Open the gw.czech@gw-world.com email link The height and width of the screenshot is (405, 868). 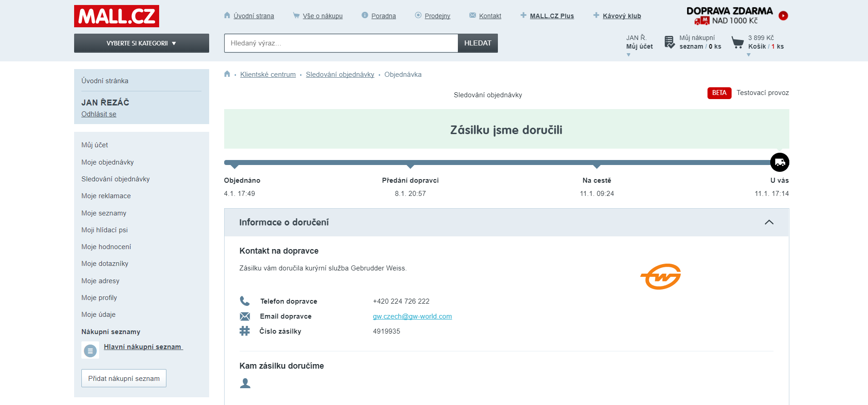412,316
